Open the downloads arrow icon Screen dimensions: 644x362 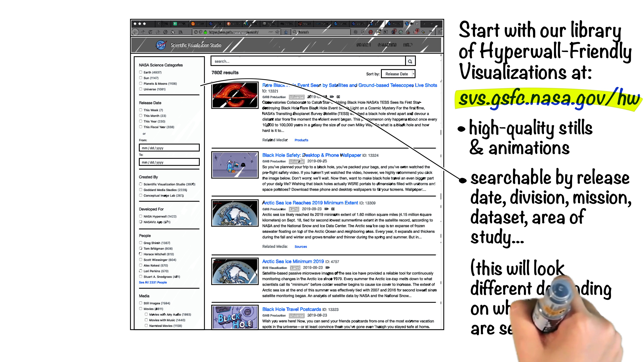coord(286,32)
